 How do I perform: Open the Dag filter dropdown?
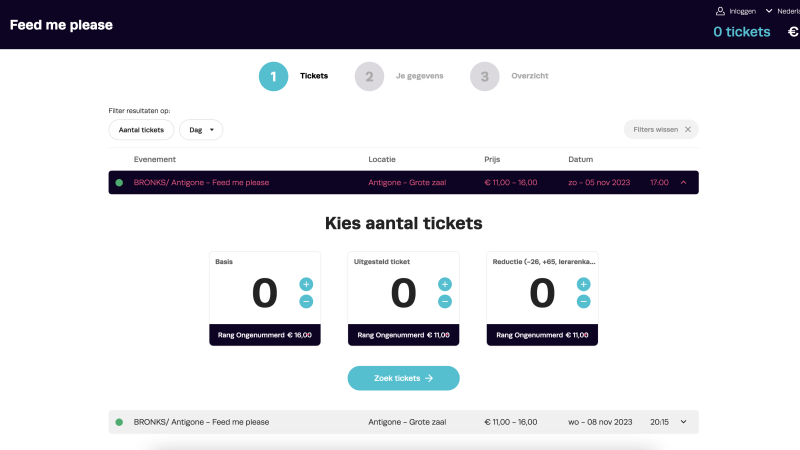pos(201,130)
